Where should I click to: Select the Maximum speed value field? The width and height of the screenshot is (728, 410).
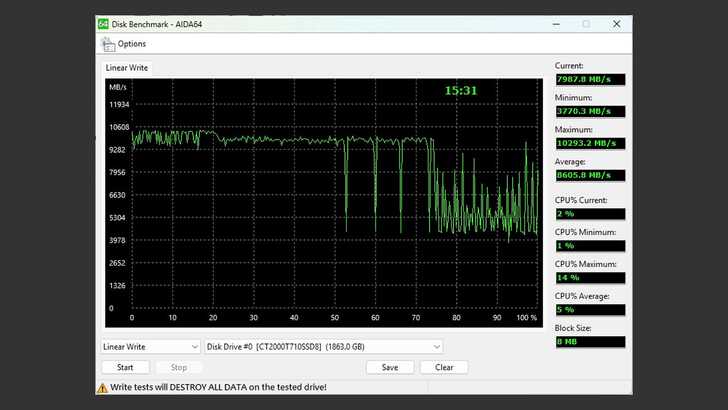590,143
